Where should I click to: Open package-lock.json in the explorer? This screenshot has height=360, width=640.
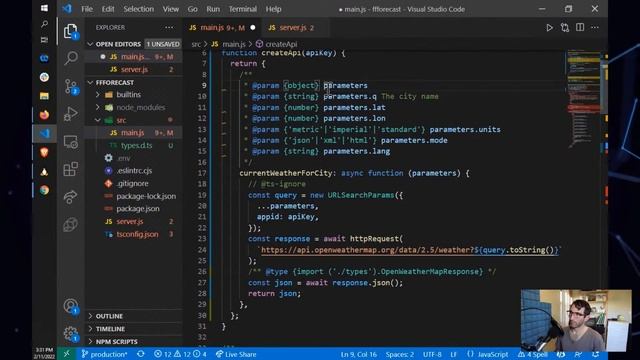pos(134,196)
